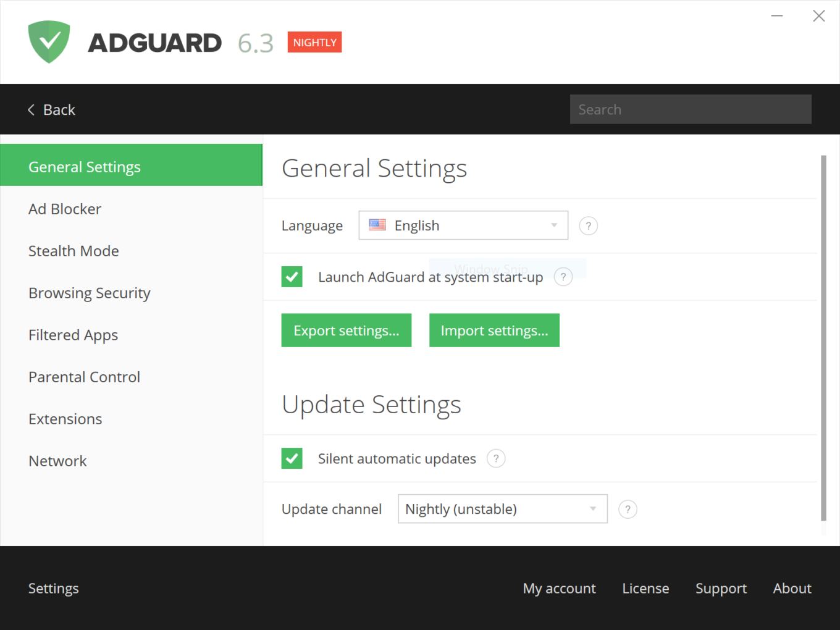
Task: Focus the Search input field
Action: coord(691,109)
